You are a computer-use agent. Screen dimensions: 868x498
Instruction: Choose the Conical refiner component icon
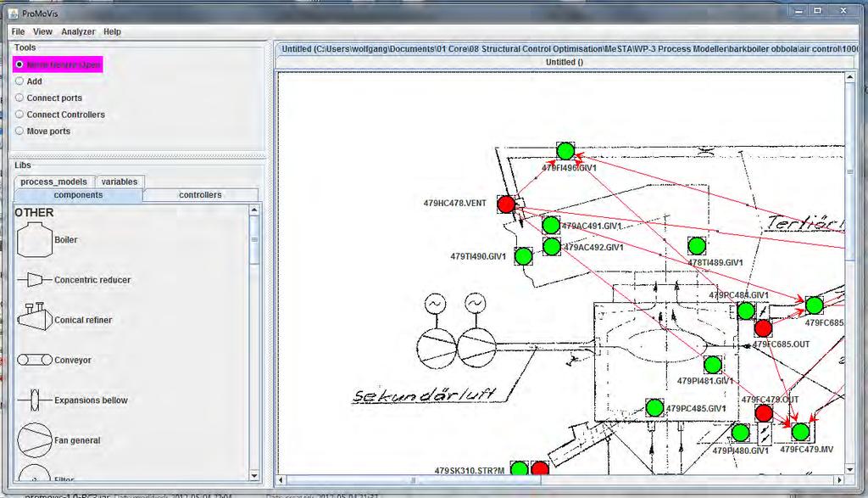pos(34,317)
